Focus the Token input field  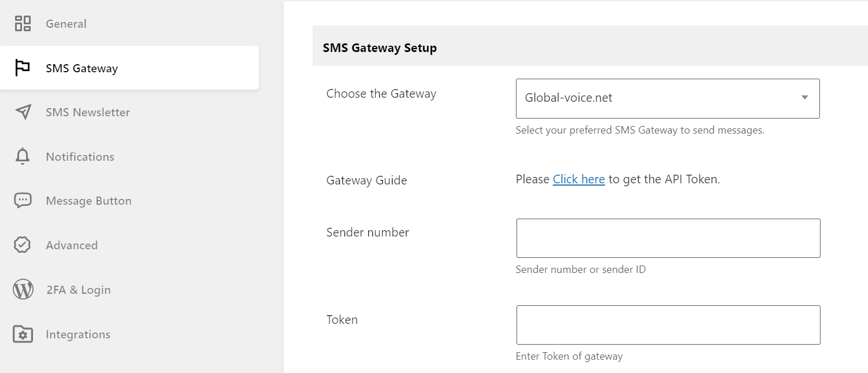click(x=668, y=325)
